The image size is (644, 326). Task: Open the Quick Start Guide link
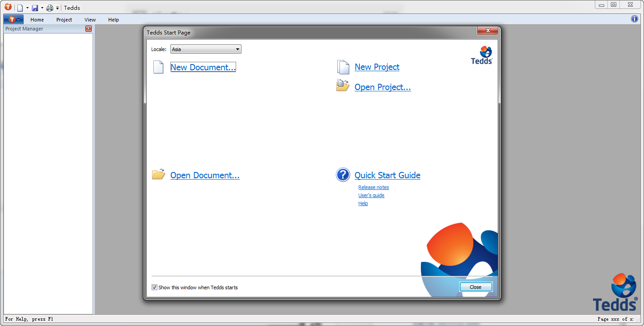387,175
